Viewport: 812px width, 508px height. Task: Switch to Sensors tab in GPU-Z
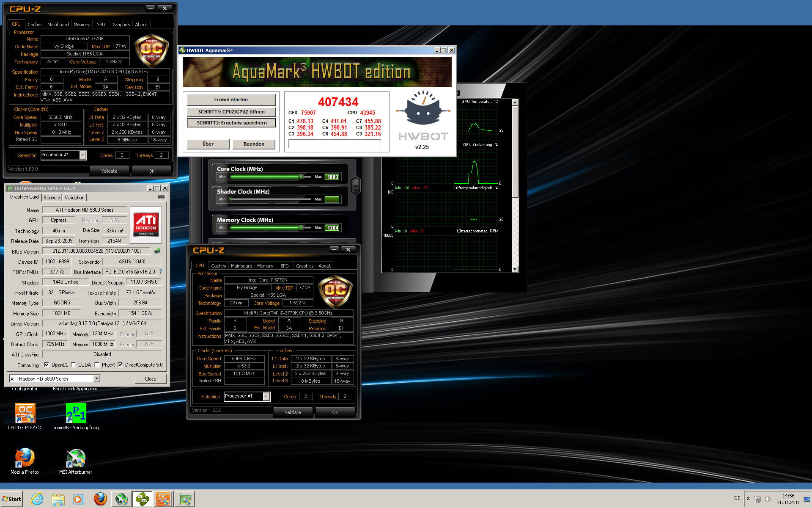(x=52, y=198)
